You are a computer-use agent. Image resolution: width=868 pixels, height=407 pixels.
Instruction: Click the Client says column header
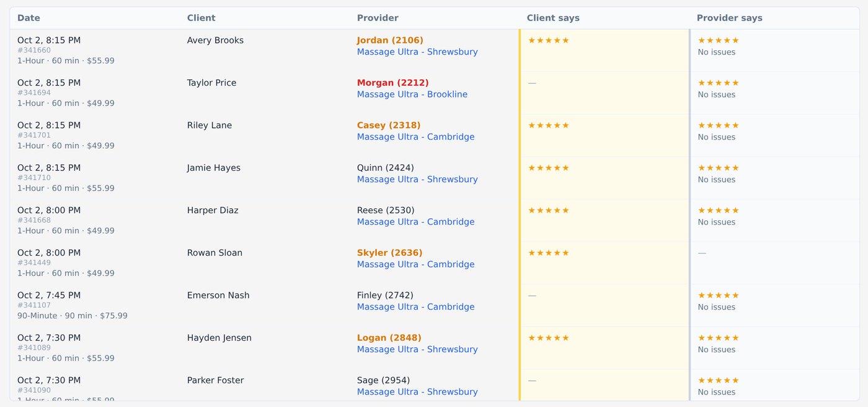[x=553, y=18]
